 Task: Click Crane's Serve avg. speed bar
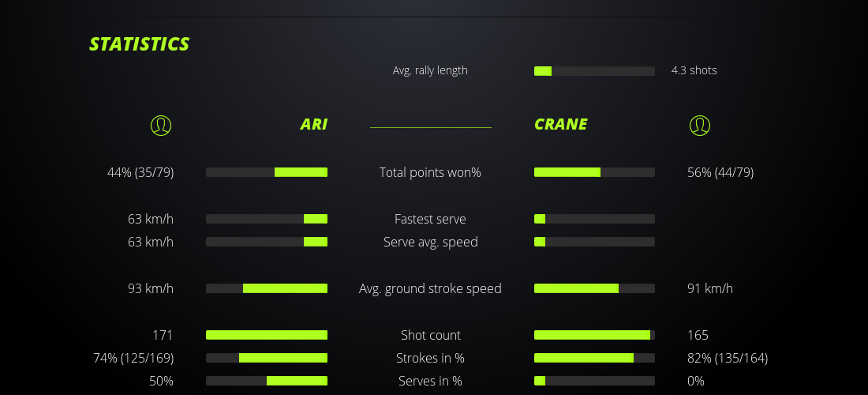point(594,242)
